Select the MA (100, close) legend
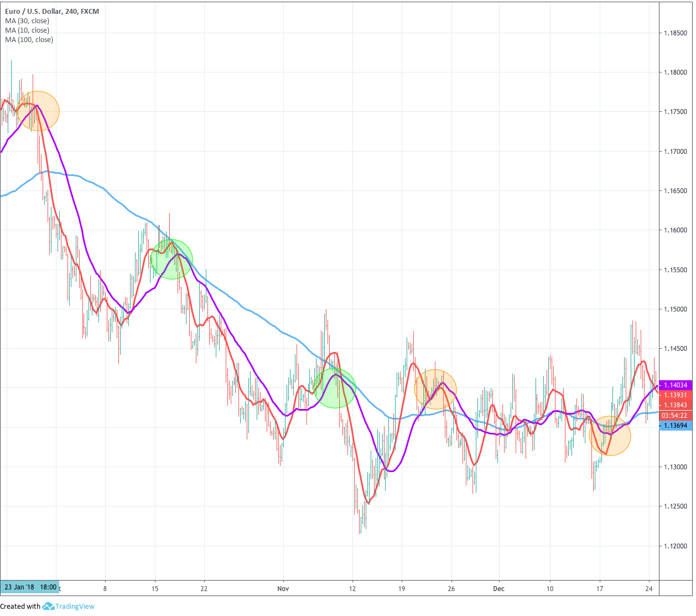The width and height of the screenshot is (696, 616). (29, 40)
